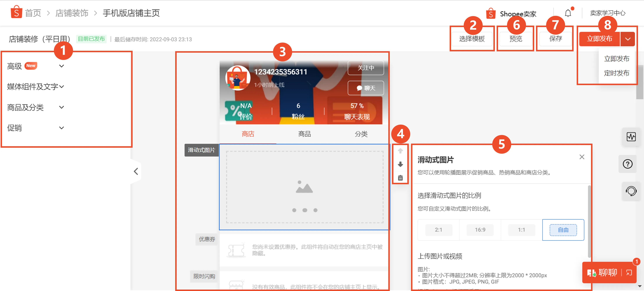Click the performance analytics icon on right edge
The width and height of the screenshot is (644, 291).
(x=631, y=137)
